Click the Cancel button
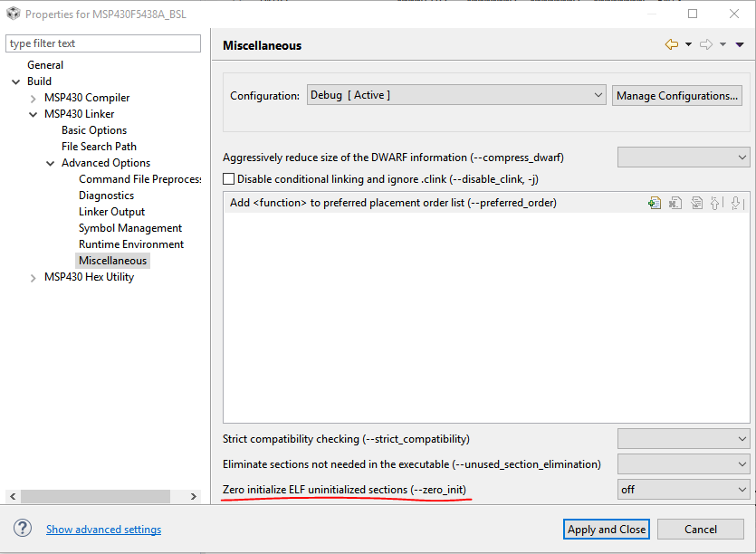 pyautogui.click(x=700, y=530)
